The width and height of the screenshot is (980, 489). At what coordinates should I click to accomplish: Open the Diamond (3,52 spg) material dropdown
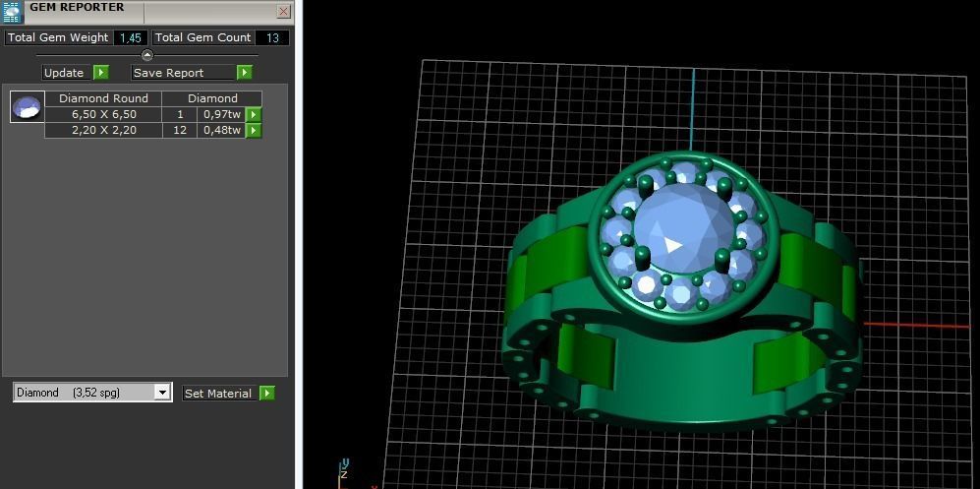point(92,393)
